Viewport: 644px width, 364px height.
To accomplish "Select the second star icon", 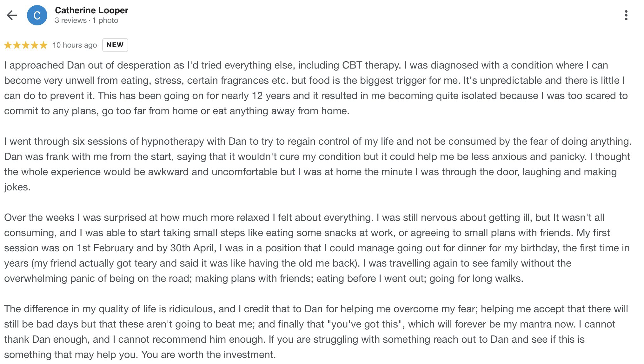I will [x=17, y=45].
